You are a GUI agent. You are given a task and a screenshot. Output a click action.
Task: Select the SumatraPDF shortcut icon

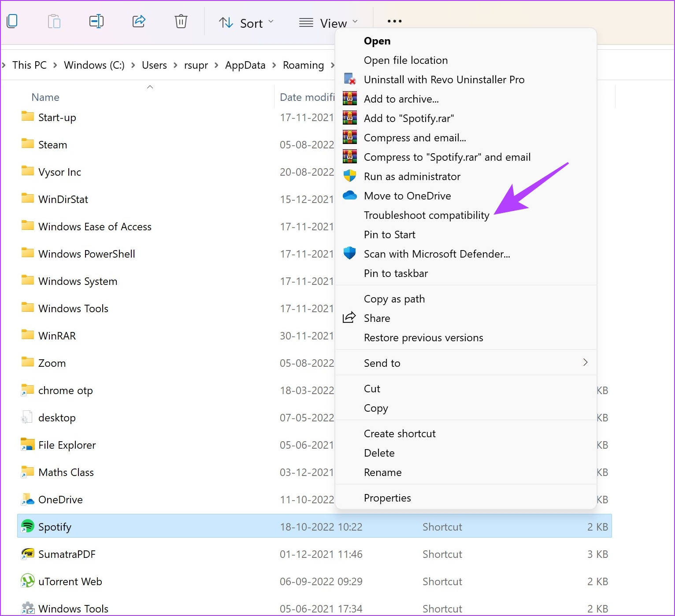pos(28,554)
